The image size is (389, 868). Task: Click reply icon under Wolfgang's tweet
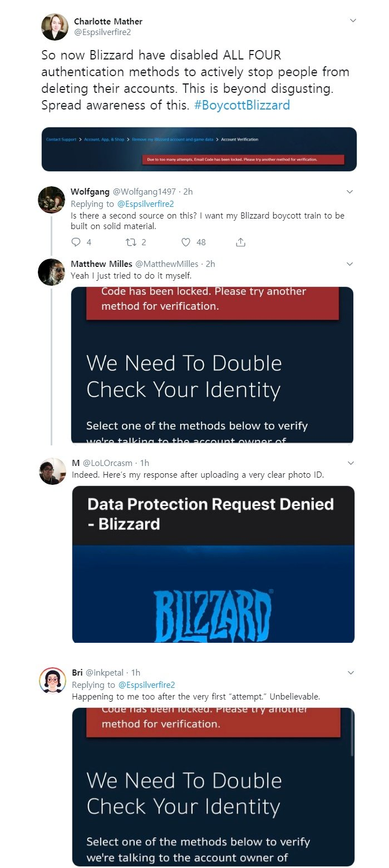[x=76, y=242]
